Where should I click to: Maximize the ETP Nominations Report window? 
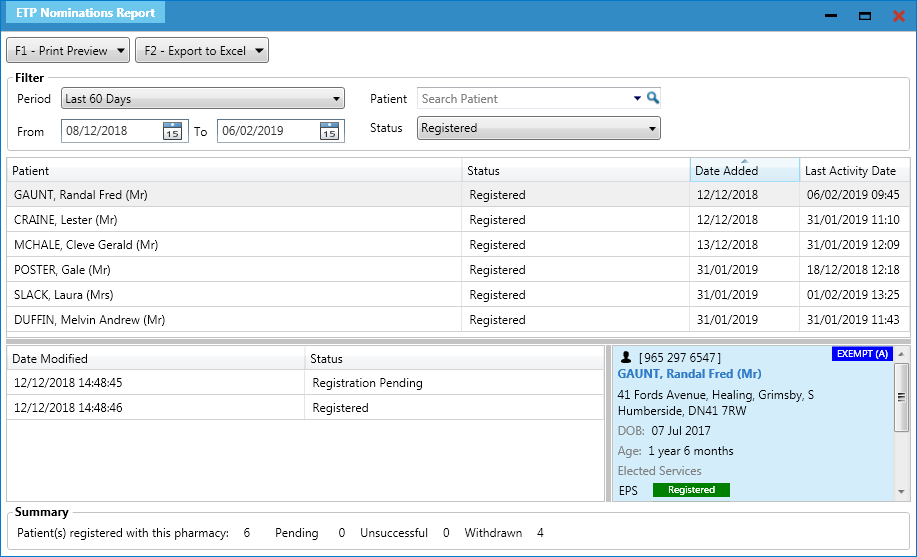865,16
